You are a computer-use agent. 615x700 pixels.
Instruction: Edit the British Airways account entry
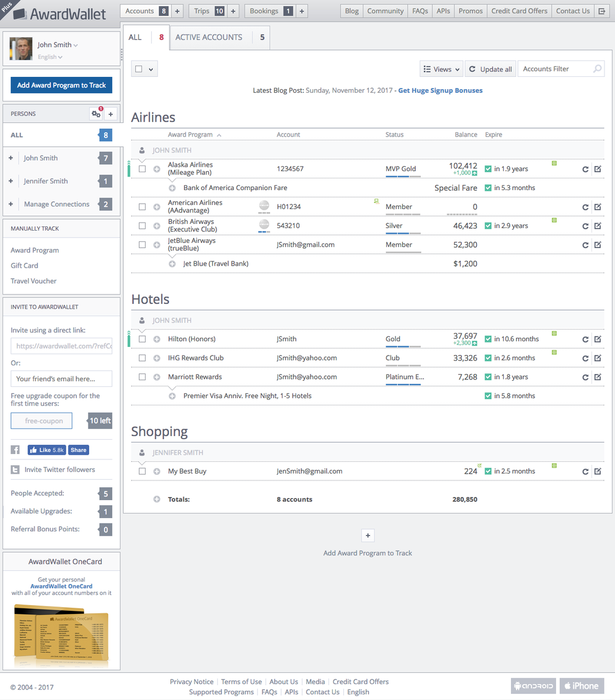pyautogui.click(x=597, y=226)
